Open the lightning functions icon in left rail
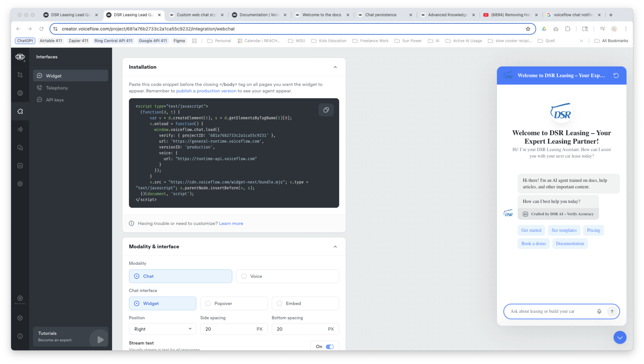 click(20, 129)
